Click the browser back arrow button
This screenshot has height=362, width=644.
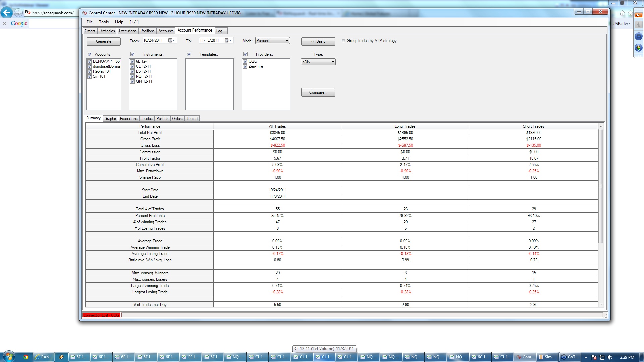coord(6,13)
